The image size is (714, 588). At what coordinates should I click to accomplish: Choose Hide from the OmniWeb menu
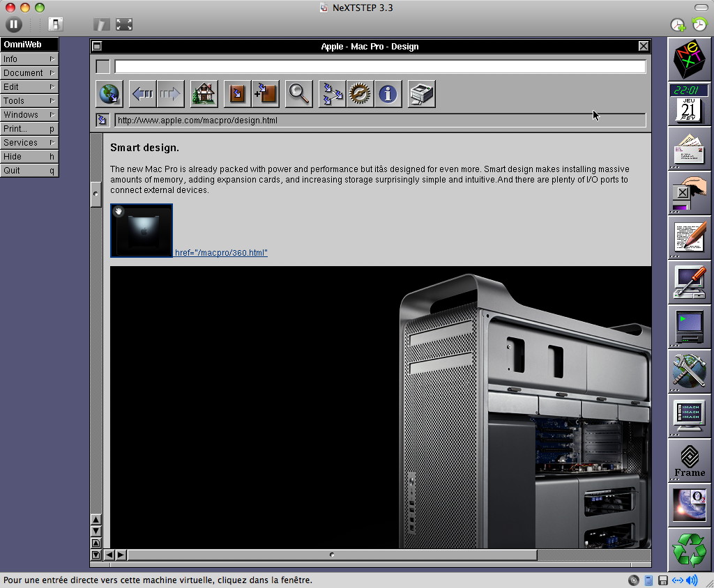coord(29,157)
